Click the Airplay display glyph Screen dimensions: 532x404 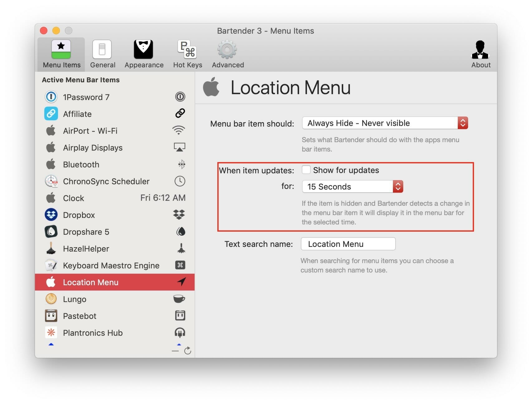(x=179, y=147)
